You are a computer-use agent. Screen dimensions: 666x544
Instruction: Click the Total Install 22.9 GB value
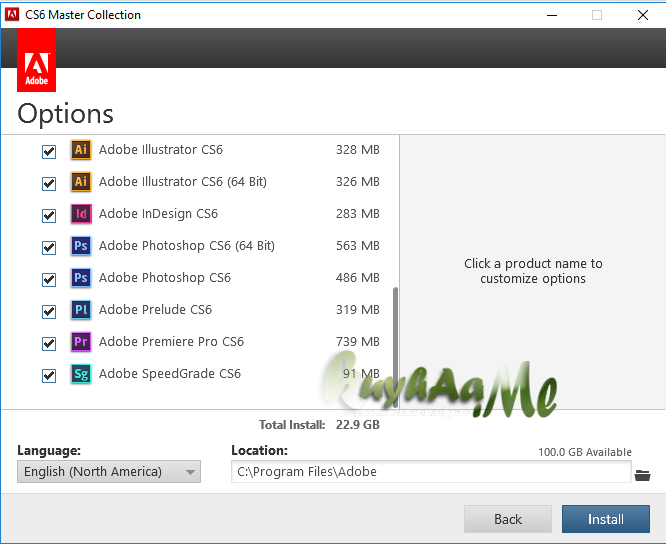click(358, 425)
